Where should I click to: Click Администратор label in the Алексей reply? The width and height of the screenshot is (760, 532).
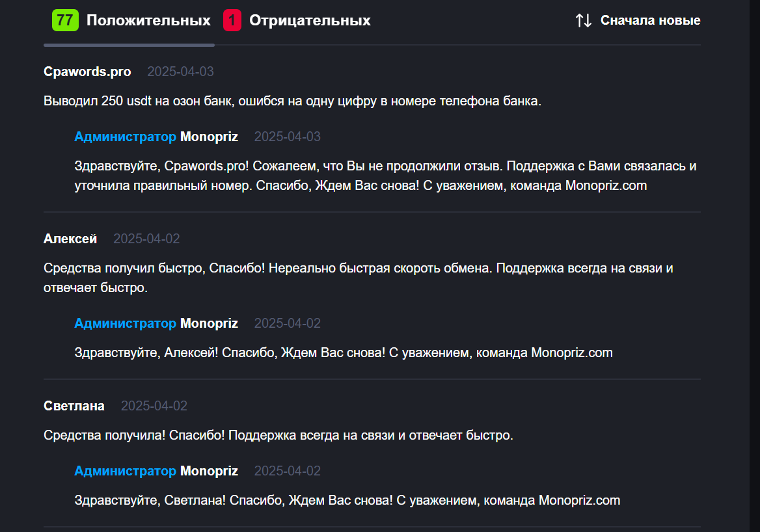(x=125, y=323)
